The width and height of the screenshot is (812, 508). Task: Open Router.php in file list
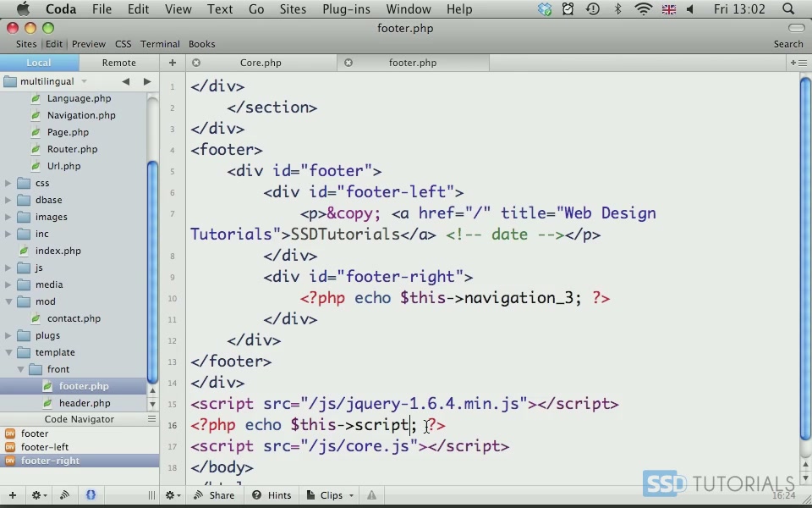point(72,149)
